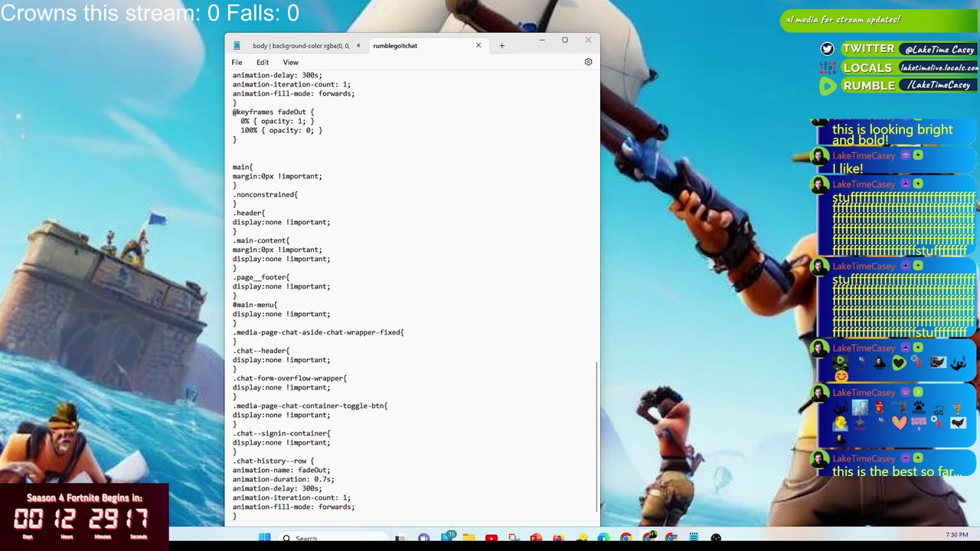Click the Locals icon in overlay

[827, 67]
